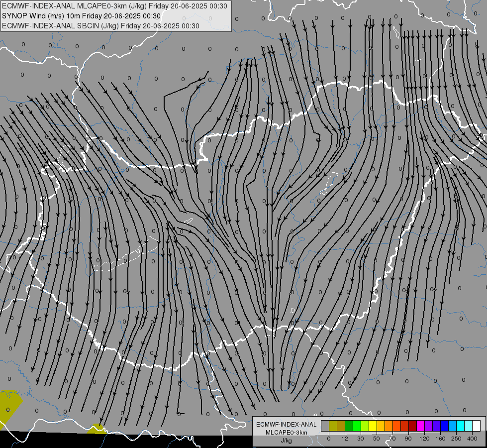487x448 pixels.
Task: Select the pure yellow legend swatch
Action: 373,426
